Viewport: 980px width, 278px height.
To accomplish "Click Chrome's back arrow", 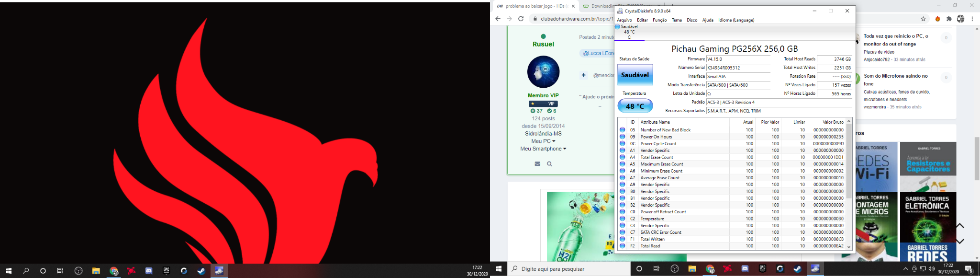I will 498,19.
